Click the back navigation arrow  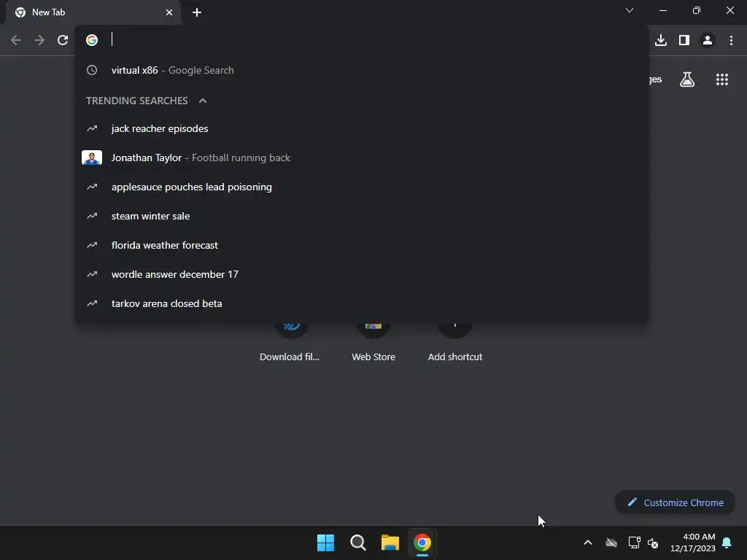click(16, 41)
